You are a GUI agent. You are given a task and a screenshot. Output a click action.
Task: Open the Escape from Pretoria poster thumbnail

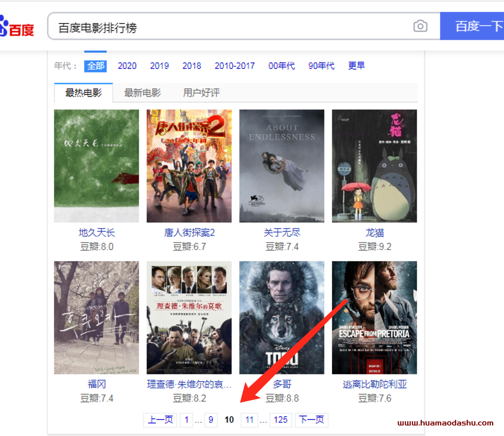374,318
